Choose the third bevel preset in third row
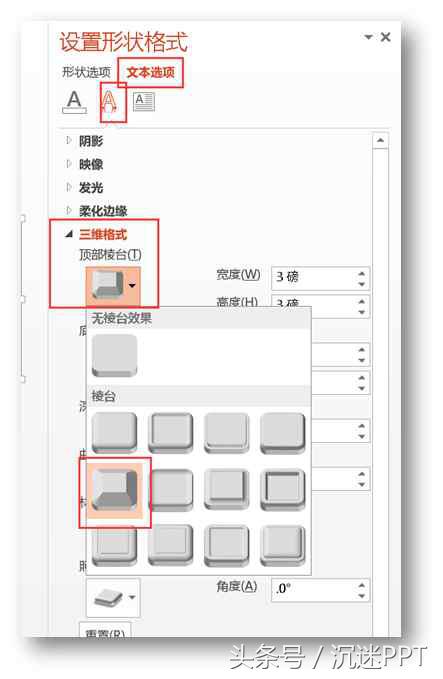 [x=226, y=546]
